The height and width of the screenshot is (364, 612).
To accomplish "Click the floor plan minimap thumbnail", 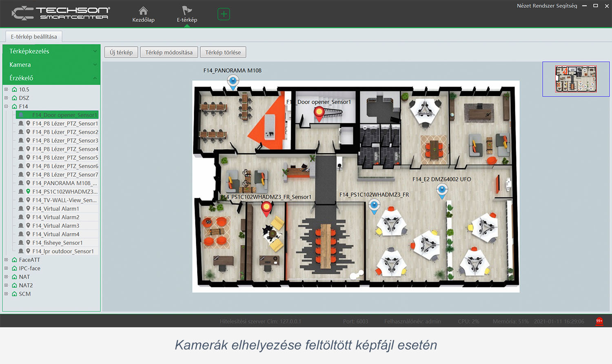I will click(x=576, y=79).
